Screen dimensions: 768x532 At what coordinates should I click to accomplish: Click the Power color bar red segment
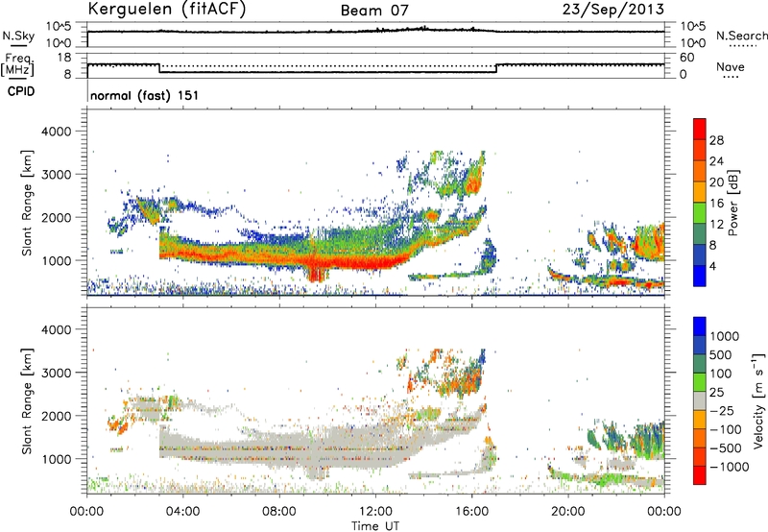(x=700, y=130)
